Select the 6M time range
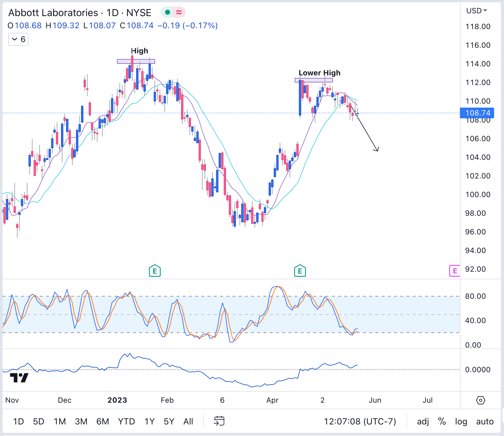Screen dimensions: 504x436 click(x=103, y=422)
